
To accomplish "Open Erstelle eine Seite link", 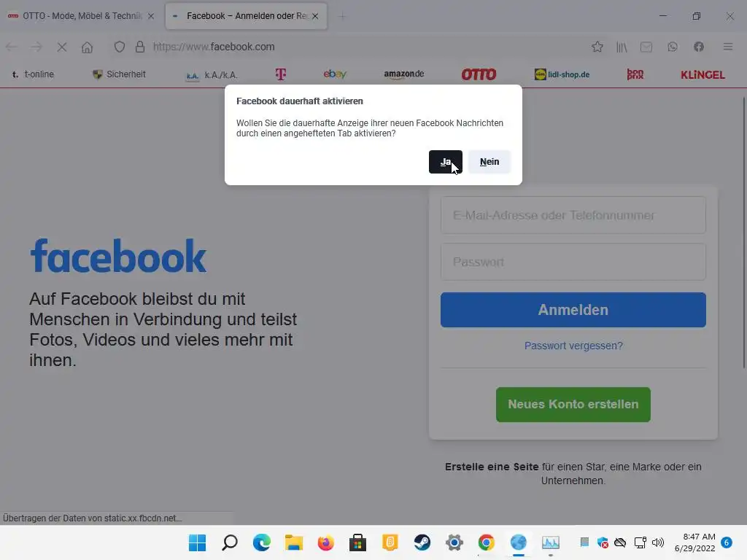I will [x=492, y=467].
